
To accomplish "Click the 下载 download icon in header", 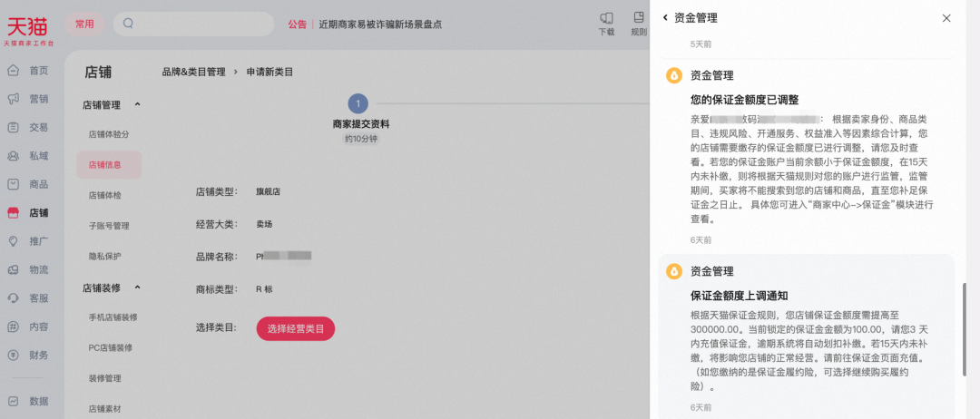I will [x=606, y=18].
